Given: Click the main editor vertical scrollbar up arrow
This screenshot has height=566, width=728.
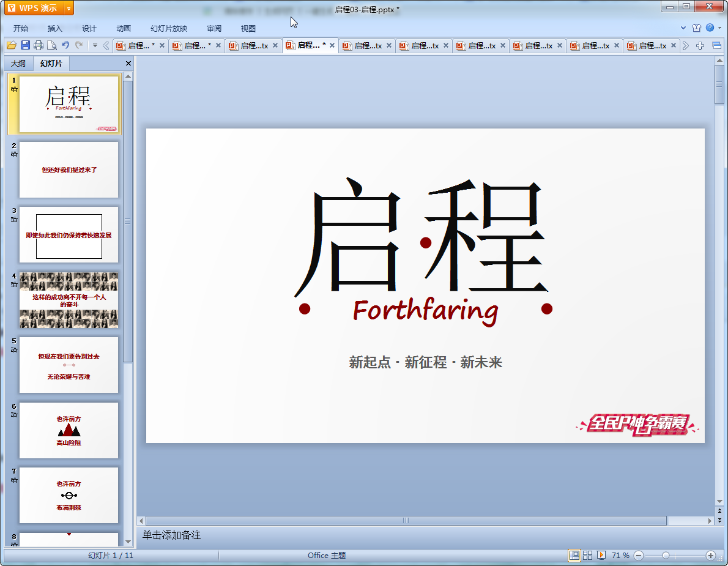Looking at the screenshot, I should pyautogui.click(x=719, y=61).
